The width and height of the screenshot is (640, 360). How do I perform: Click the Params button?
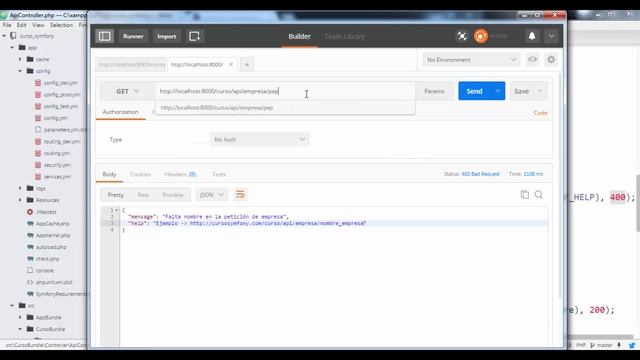(x=434, y=91)
